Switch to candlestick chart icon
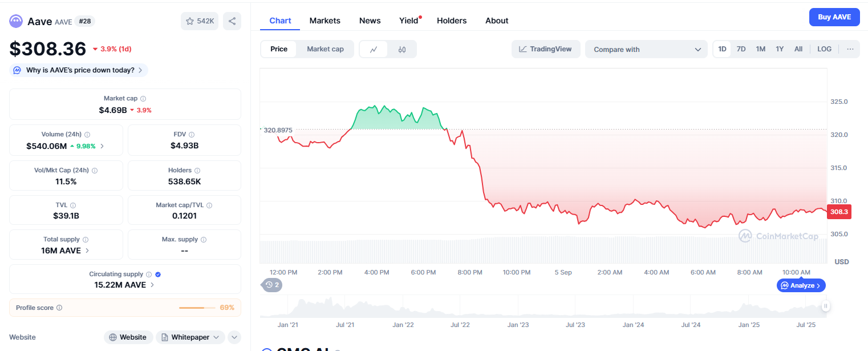 point(402,49)
